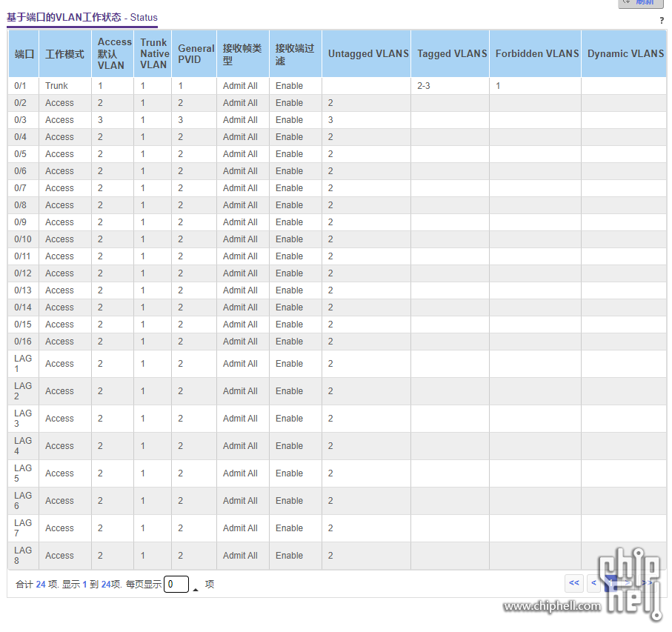Click the LAG 8 port cell
The height and width of the screenshot is (632, 672).
[23, 555]
